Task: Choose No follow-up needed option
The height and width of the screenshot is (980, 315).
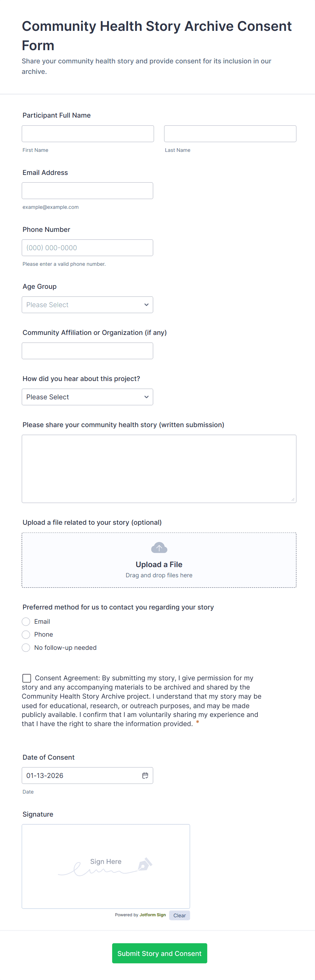Action: [x=26, y=647]
